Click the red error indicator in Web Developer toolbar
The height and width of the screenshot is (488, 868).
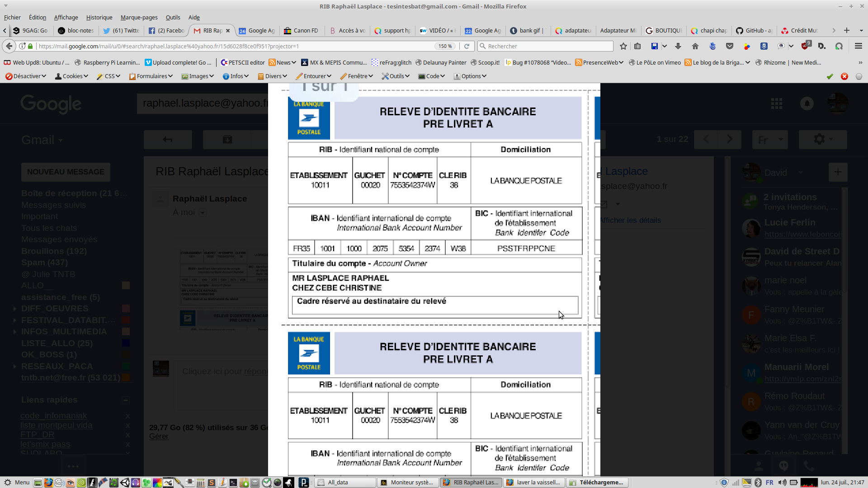tap(844, 76)
